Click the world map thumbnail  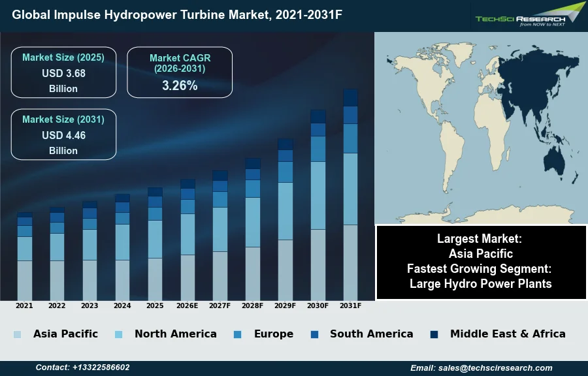click(480, 127)
